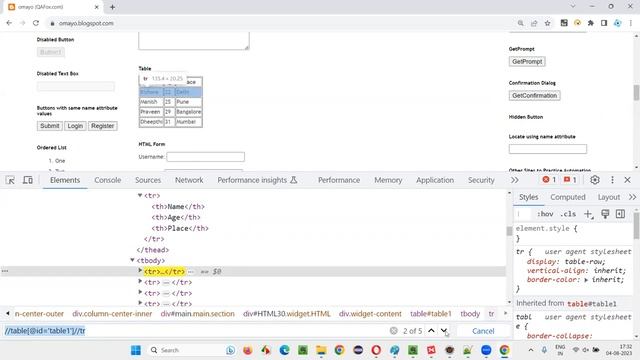Toggle the :hov element state panel
The height and width of the screenshot is (360, 640).
[x=545, y=214]
